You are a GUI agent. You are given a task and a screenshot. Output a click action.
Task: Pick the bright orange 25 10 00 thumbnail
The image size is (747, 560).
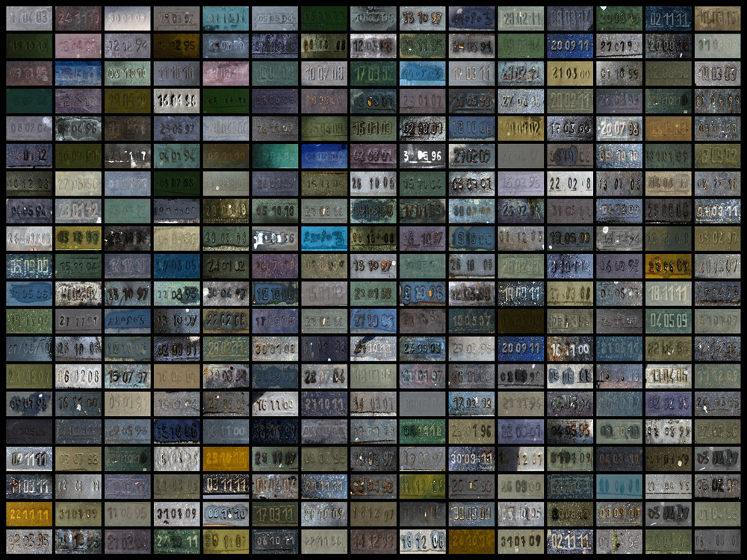pyautogui.click(x=225, y=459)
